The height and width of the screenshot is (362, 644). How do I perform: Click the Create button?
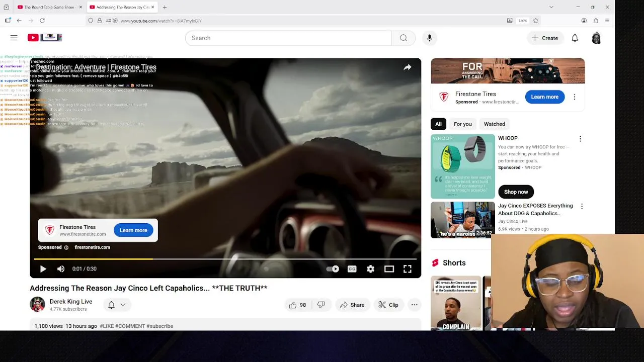545,38
